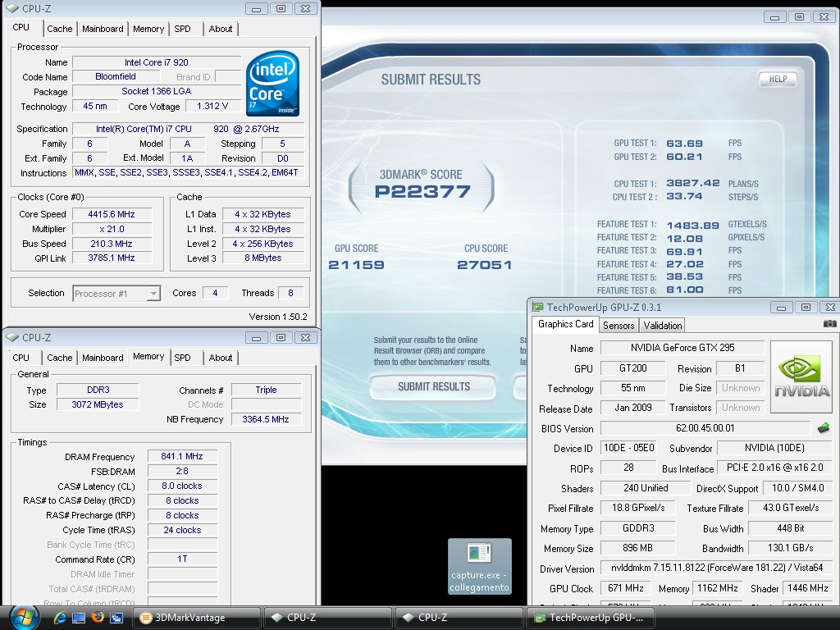Click the Core Voltage value "1.312 V"
The height and width of the screenshot is (630, 840).
(212, 106)
